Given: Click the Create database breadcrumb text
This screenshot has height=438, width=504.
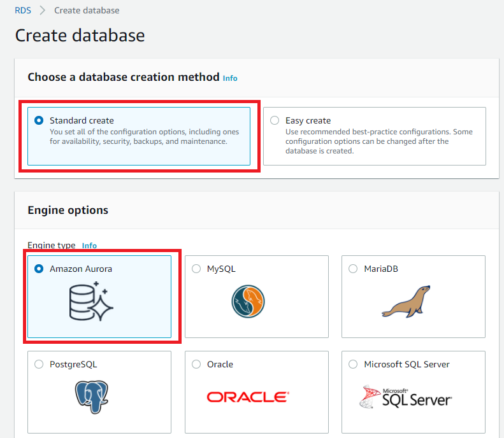Looking at the screenshot, I should (87, 10).
